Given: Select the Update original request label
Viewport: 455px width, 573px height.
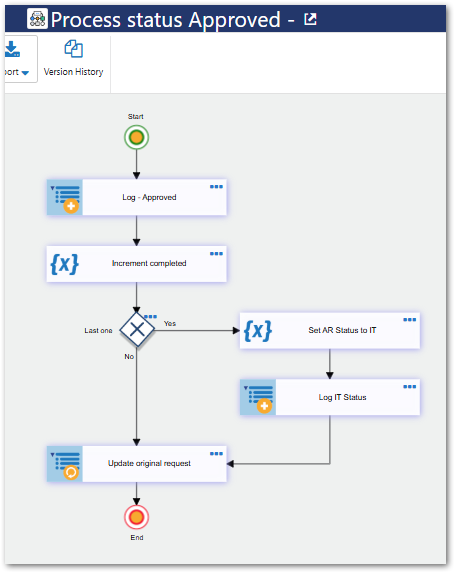Looking at the screenshot, I should click(149, 463).
